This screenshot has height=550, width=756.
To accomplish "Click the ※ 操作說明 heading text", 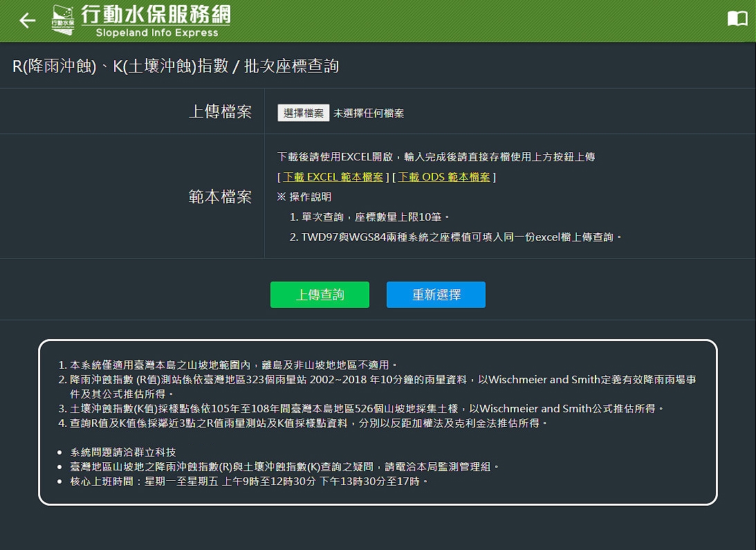I will 304,197.
